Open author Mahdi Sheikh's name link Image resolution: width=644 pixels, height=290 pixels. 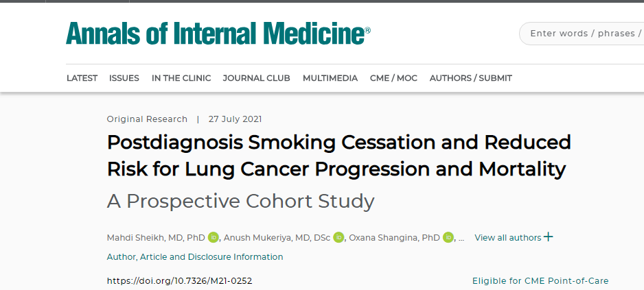point(156,238)
